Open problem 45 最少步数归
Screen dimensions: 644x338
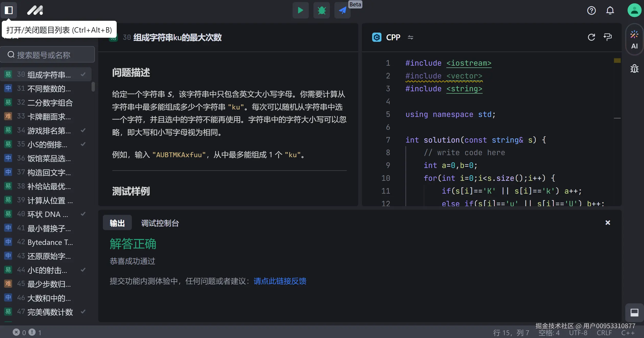tap(46, 284)
